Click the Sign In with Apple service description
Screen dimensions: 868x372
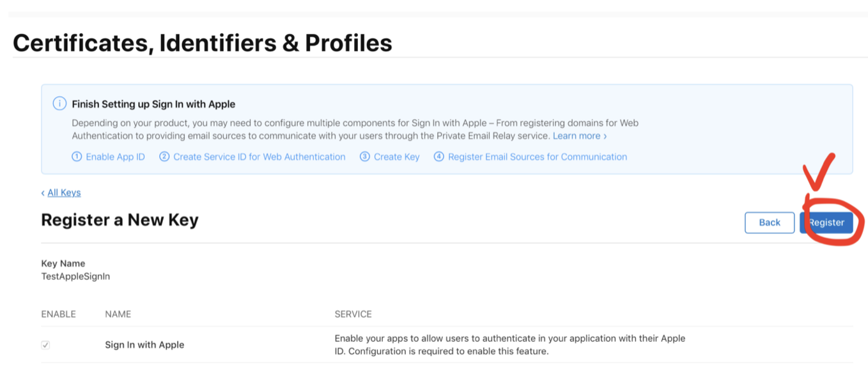click(x=510, y=345)
